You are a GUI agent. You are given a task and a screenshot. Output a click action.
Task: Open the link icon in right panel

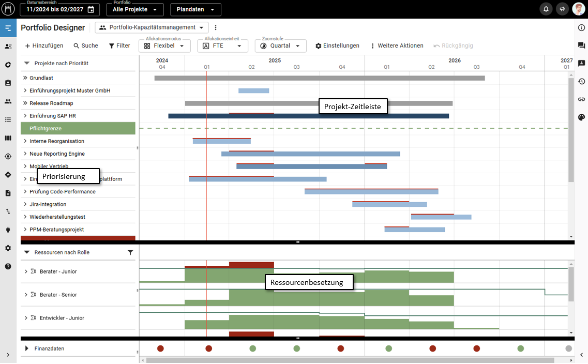coord(581,99)
